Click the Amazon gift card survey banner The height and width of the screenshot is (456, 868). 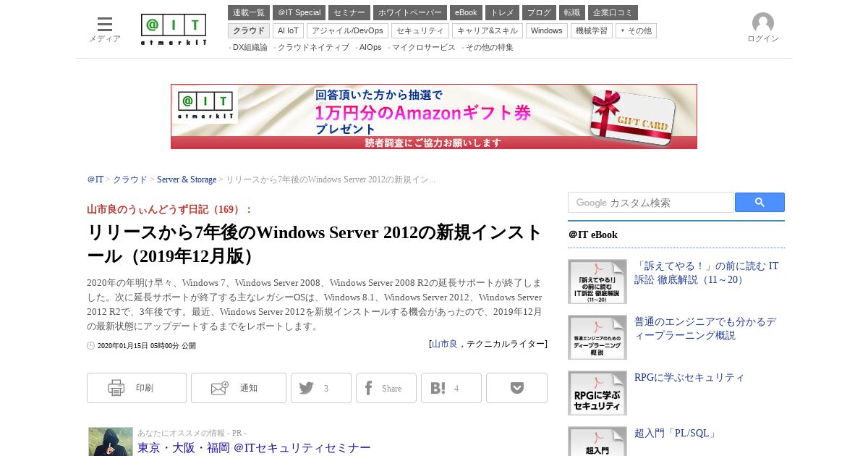pyautogui.click(x=434, y=117)
